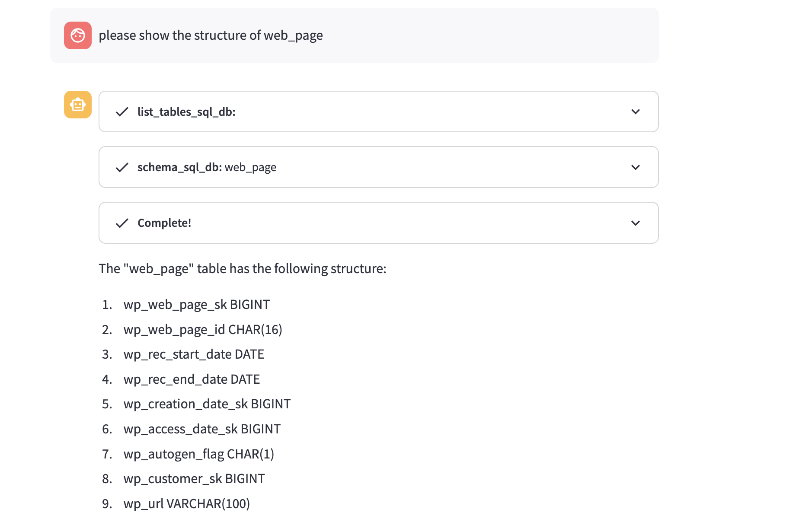
Task: Select wp_autogen_flag CHAR(1) list item
Action: [199, 454]
